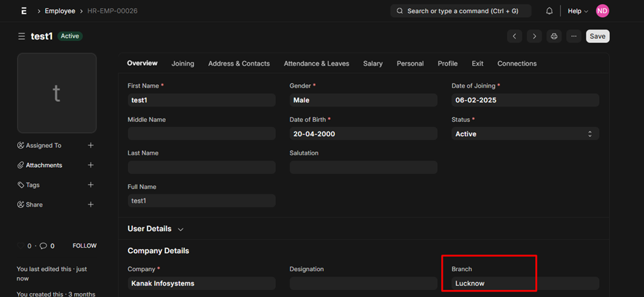The height and width of the screenshot is (297, 644).
Task: Click the Company Details heading
Action: click(x=158, y=250)
